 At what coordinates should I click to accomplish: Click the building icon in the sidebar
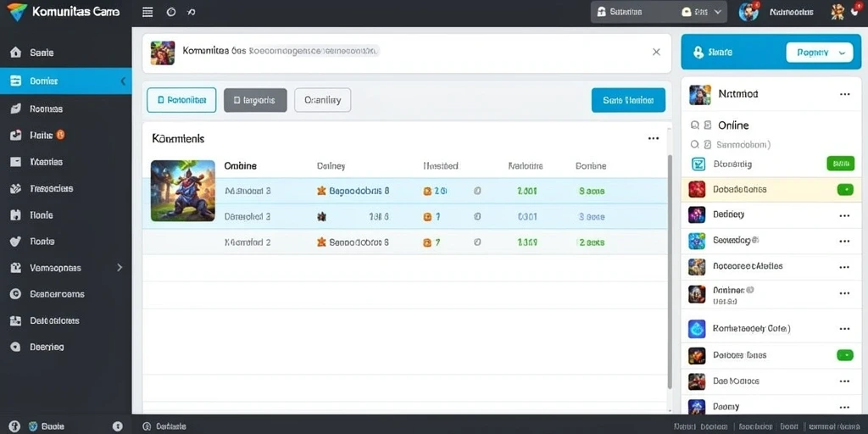tap(15, 214)
